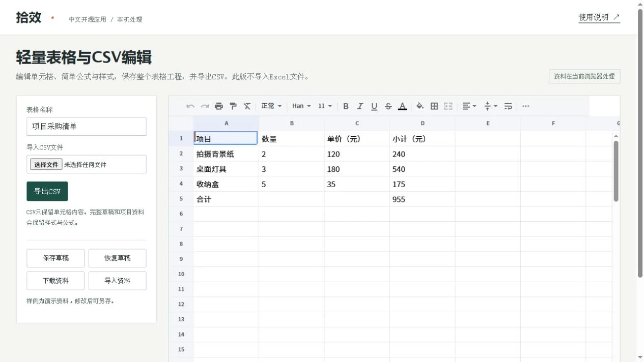
Task: Select cell containing 收纳盒
Action: coord(226,184)
